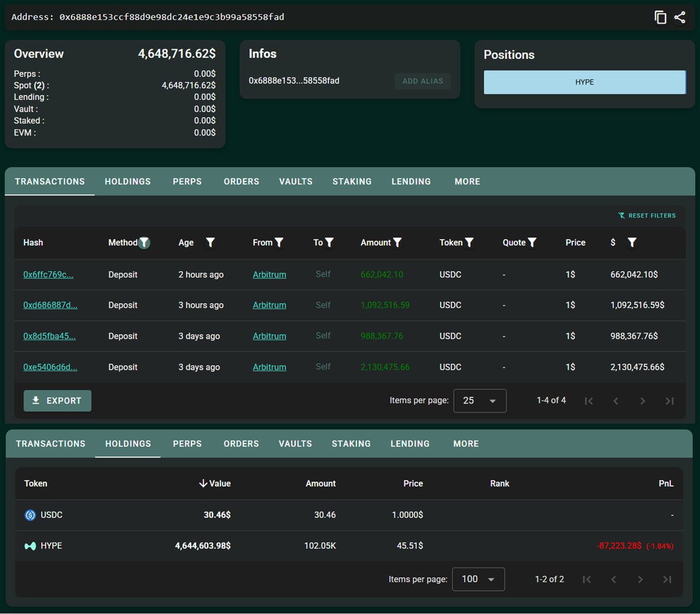Viewport: 700px width, 614px height.
Task: Go to next page in transactions table
Action: [643, 401]
